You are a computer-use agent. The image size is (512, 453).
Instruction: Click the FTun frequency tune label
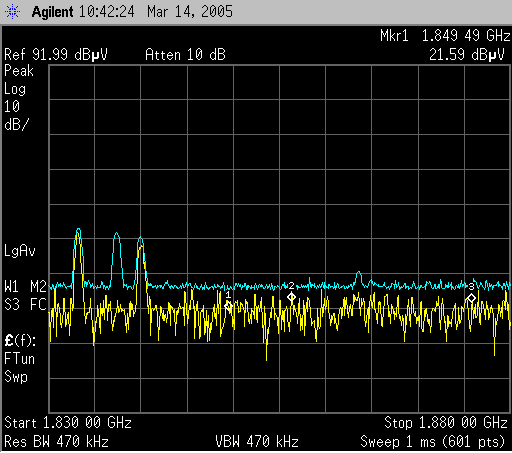[19, 359]
